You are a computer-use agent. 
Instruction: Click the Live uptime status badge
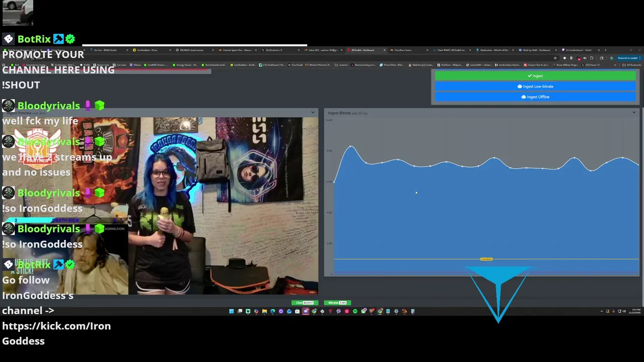tap(305, 303)
